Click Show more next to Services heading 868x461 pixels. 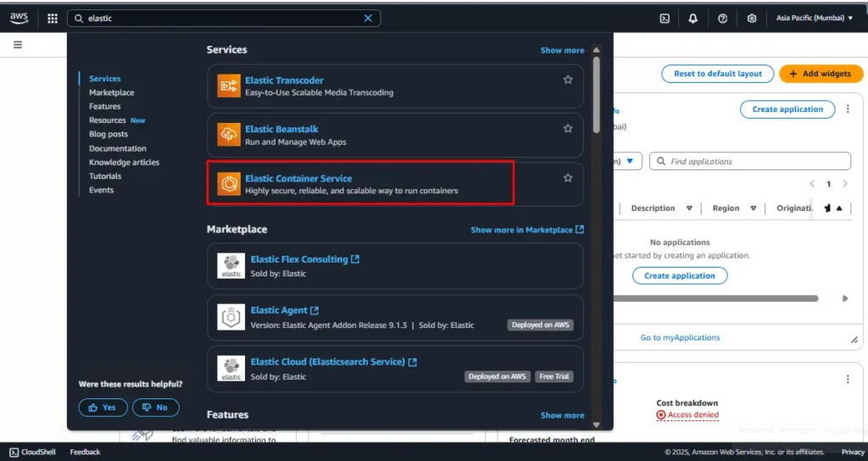point(562,50)
